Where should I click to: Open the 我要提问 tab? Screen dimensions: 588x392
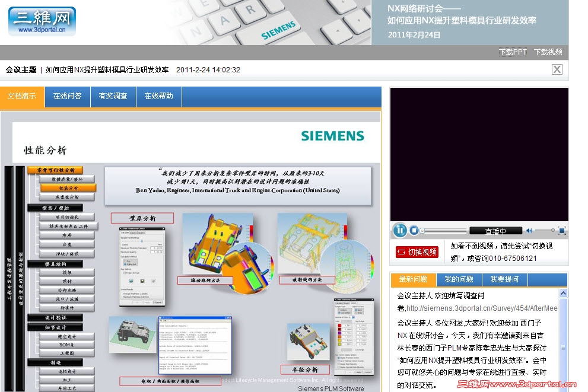505,279
